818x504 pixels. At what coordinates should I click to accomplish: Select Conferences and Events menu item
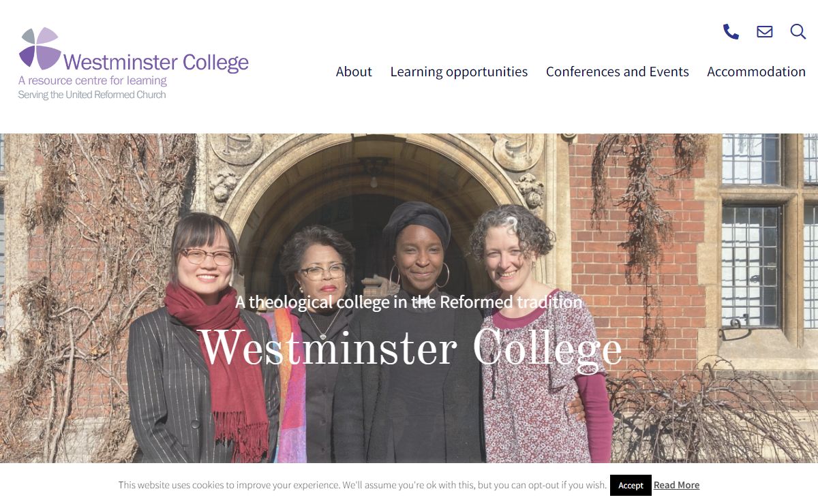click(x=618, y=72)
